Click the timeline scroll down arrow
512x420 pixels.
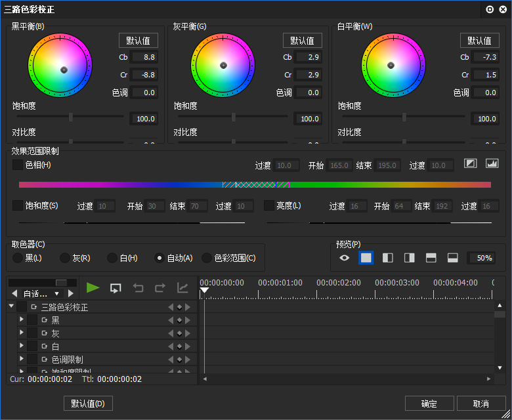500,367
